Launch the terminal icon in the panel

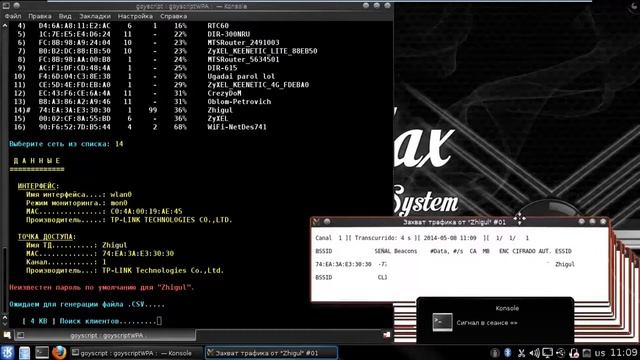[42, 353]
